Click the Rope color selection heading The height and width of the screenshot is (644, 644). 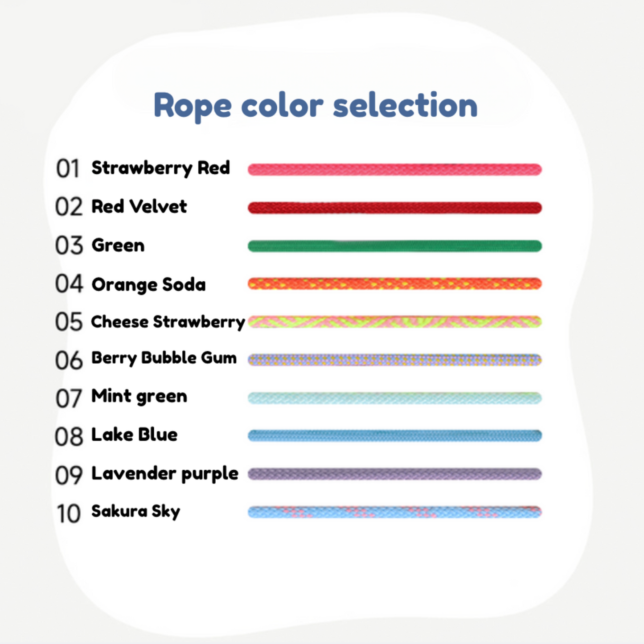[x=315, y=106]
